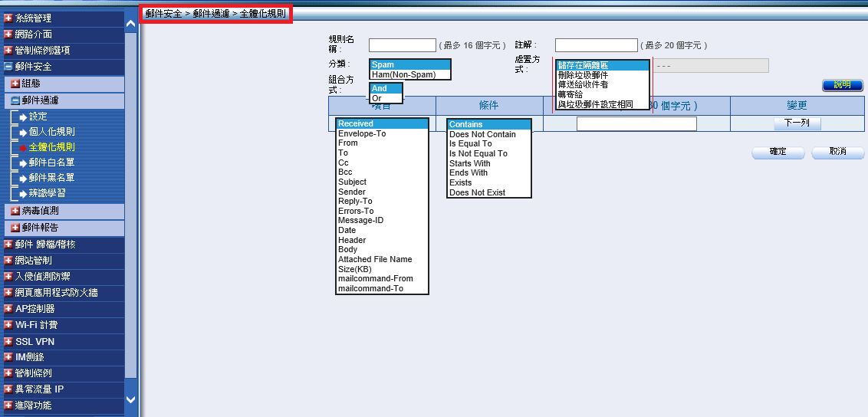Expand the SSL VPN plus icon
Viewport: 868px width, 417px height.
point(8,342)
